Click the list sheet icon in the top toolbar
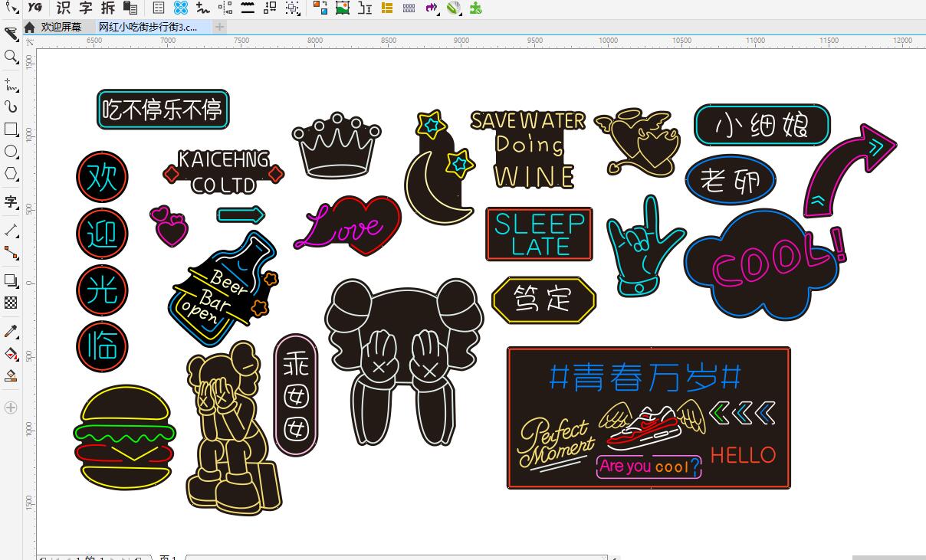 (159, 8)
